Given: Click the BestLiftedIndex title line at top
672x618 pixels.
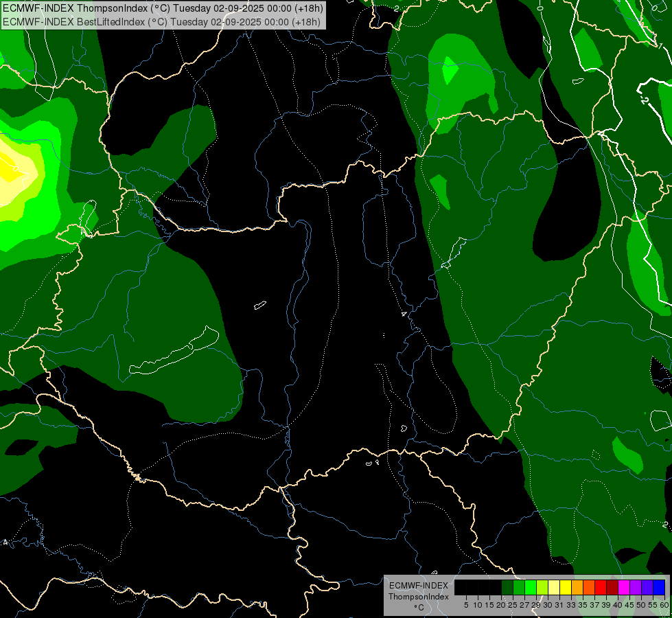Looking at the screenshot, I should (161, 22).
